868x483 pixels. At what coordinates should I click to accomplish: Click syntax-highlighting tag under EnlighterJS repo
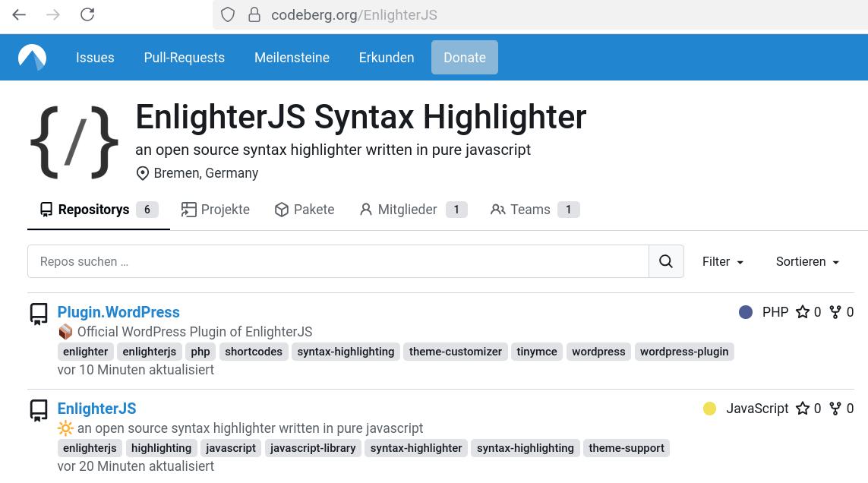pyautogui.click(x=526, y=448)
